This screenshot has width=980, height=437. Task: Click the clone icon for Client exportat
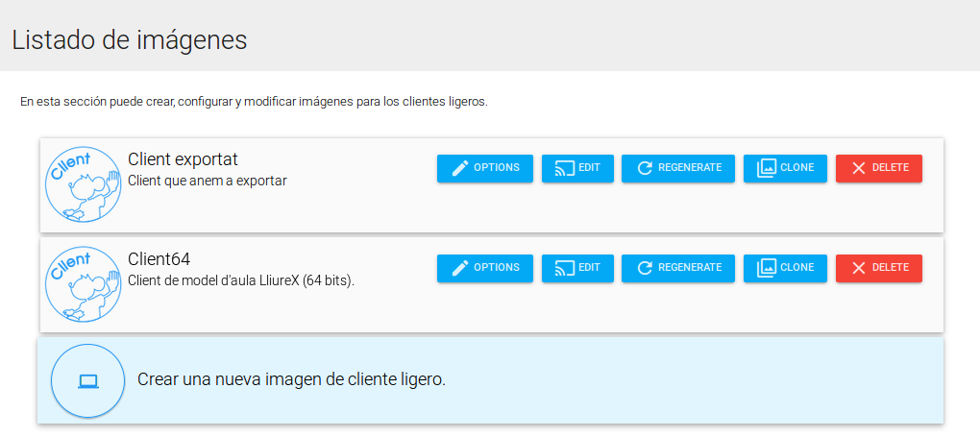click(x=766, y=168)
